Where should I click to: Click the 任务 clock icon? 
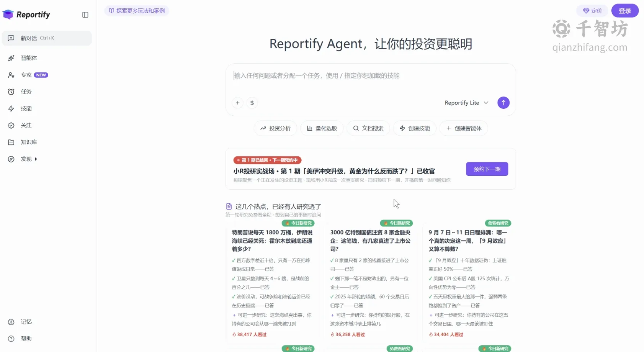[11, 92]
